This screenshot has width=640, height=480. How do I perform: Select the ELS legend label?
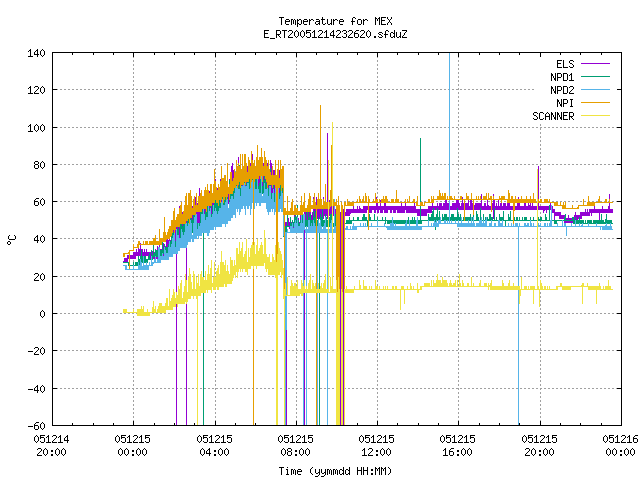565,64
